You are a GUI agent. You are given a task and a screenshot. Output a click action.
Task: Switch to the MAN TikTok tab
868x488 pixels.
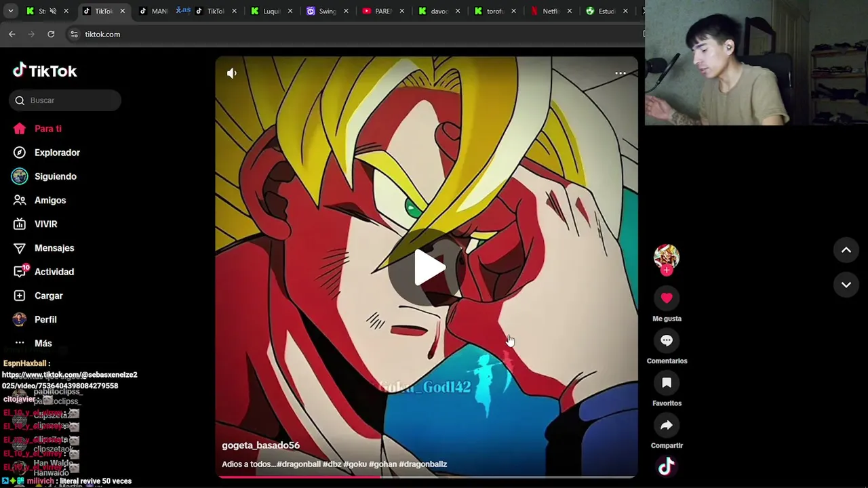pyautogui.click(x=155, y=11)
